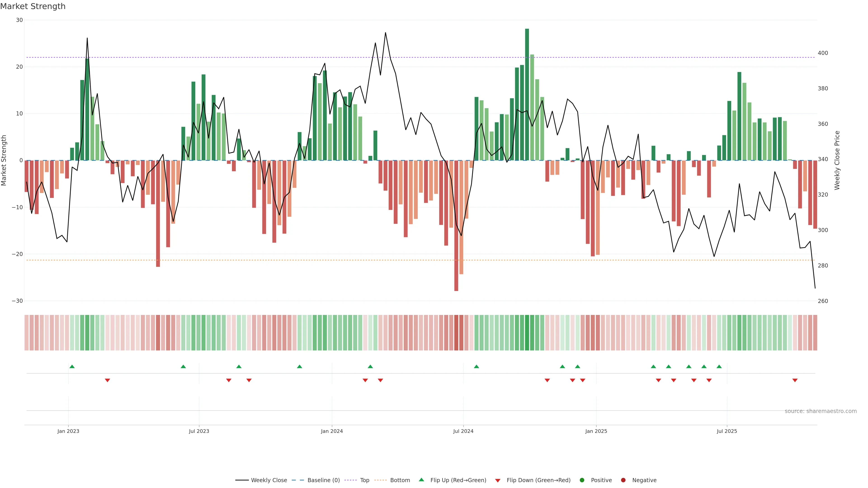Click the Flip Down red triangle legend icon

498,480
